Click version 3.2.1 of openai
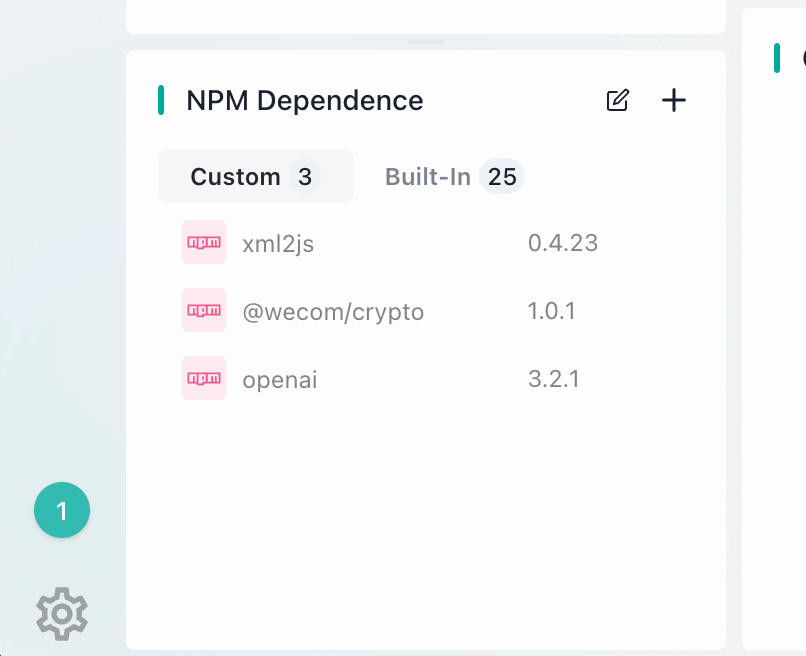 pos(554,379)
